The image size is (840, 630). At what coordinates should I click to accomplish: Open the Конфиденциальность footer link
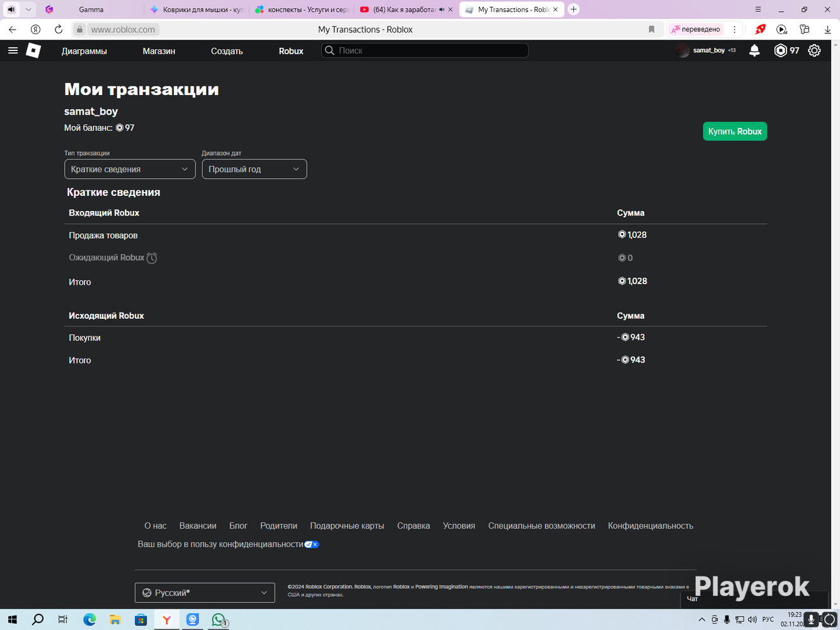point(650,525)
